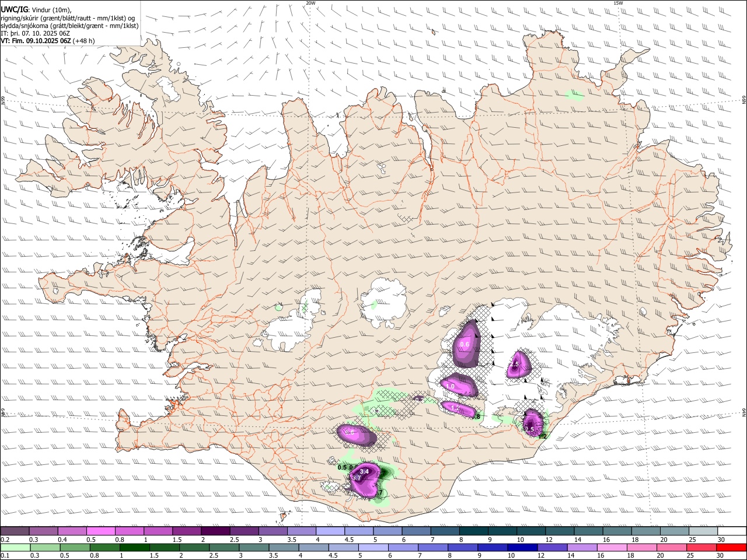The image size is (747, 560).
Task: Click the upper-row lavender swatch between 4 and 4.5
Action: point(330,531)
